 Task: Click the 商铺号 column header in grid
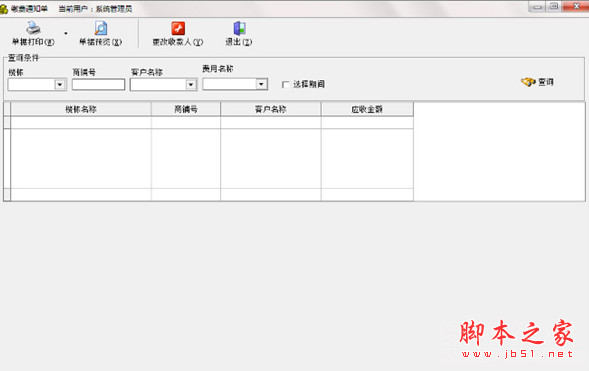point(186,109)
